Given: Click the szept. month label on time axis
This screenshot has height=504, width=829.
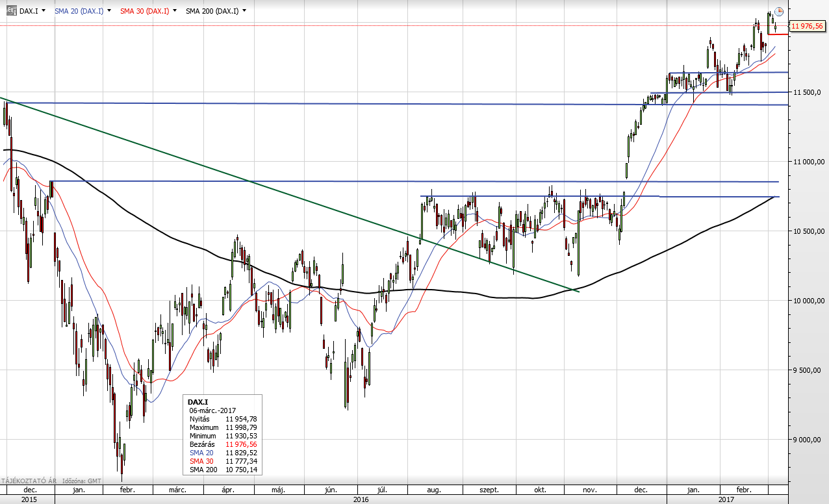Looking at the screenshot, I should pyautogui.click(x=489, y=490).
